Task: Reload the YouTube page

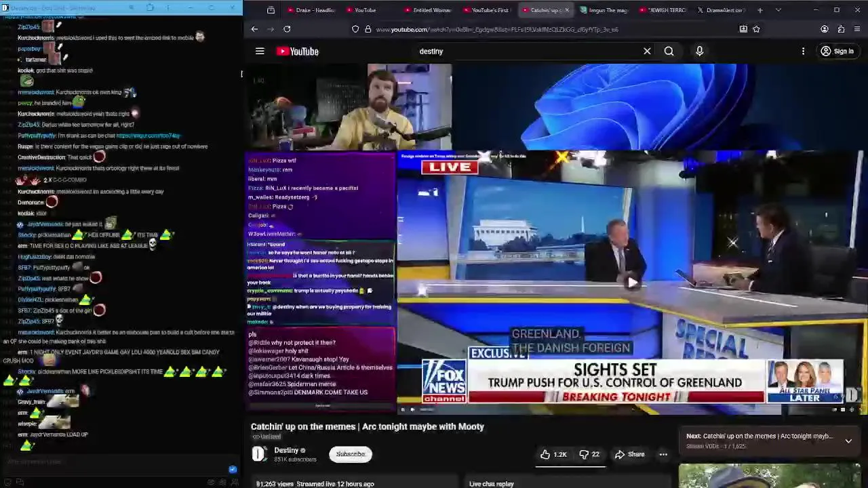Action: pos(287,29)
